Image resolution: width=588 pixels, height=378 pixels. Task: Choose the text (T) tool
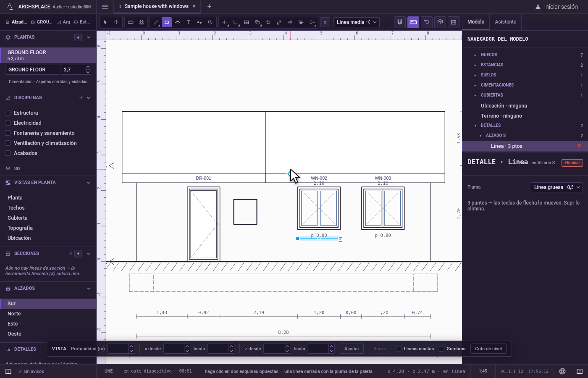click(x=189, y=22)
